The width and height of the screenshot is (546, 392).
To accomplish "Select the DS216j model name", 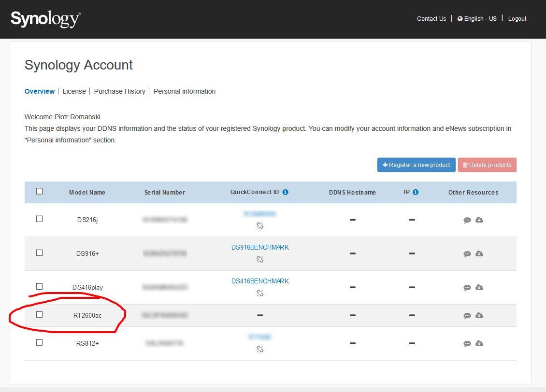I will coord(87,220).
